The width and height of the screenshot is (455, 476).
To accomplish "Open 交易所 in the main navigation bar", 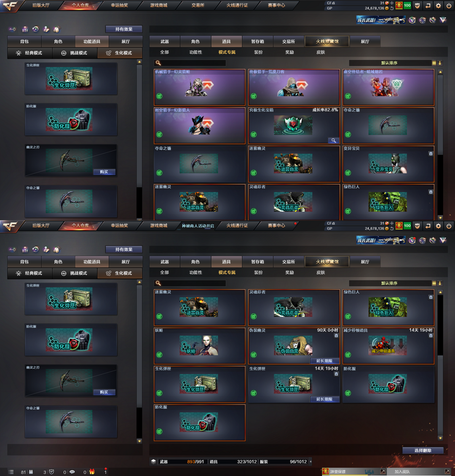I will click(198, 5).
